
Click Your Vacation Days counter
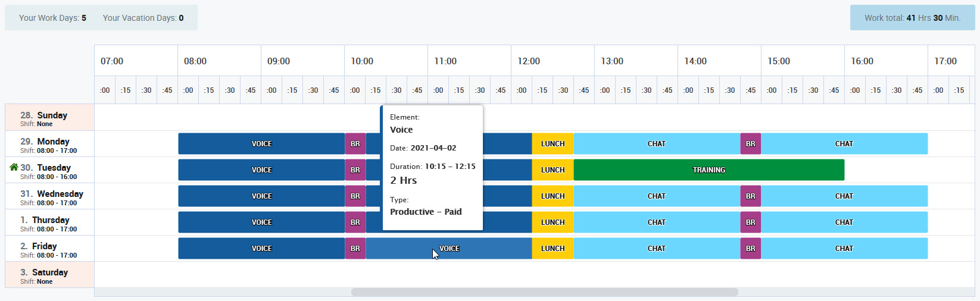coord(143,18)
